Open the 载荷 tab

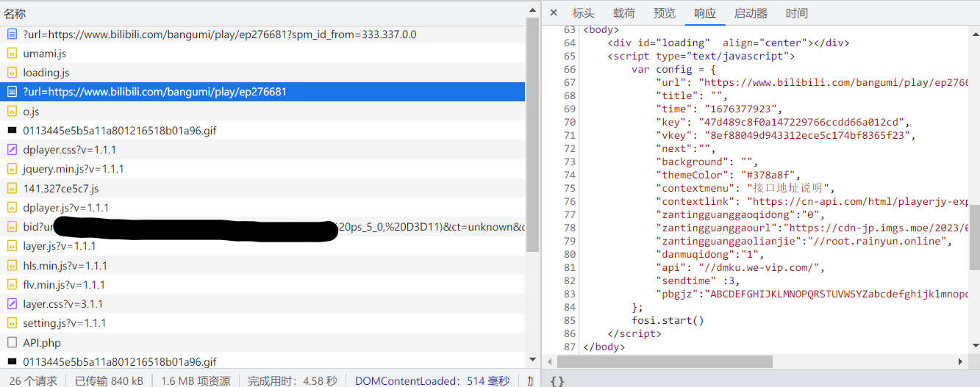point(624,13)
